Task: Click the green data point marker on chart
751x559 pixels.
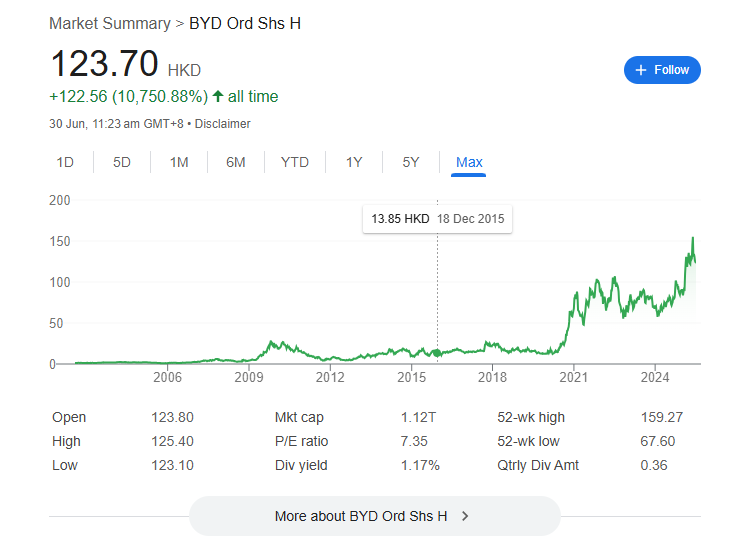Action: coord(437,353)
